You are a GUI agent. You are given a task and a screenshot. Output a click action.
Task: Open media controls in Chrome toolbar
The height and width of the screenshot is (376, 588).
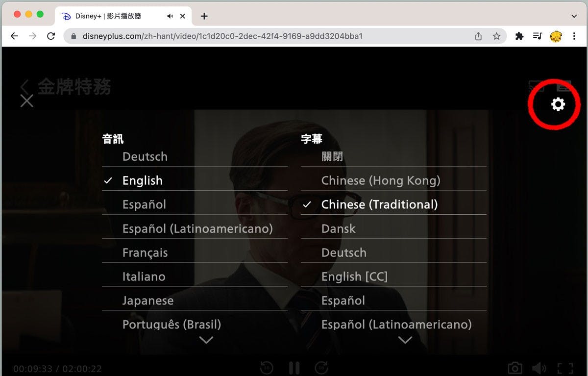(538, 36)
